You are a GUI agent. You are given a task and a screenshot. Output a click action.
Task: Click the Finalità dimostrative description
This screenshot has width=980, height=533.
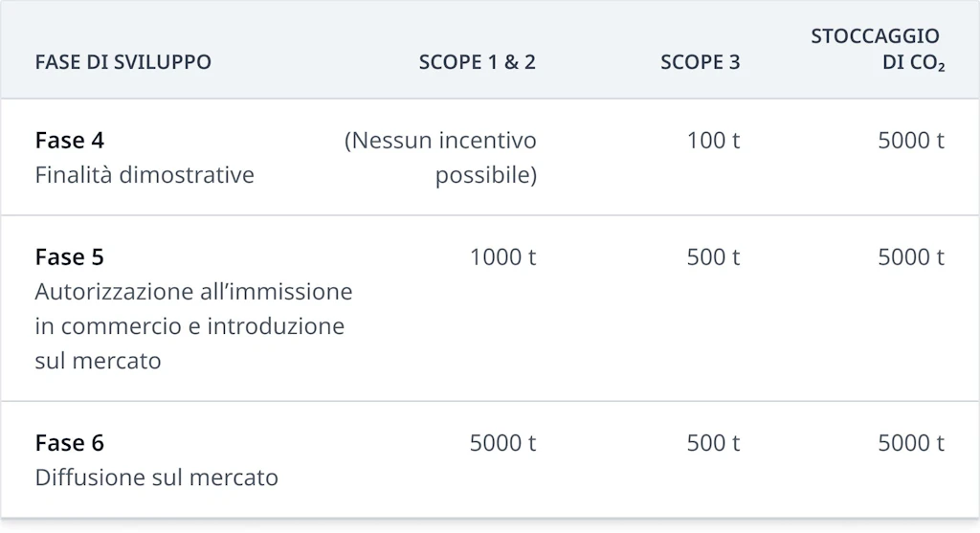pyautogui.click(x=145, y=176)
